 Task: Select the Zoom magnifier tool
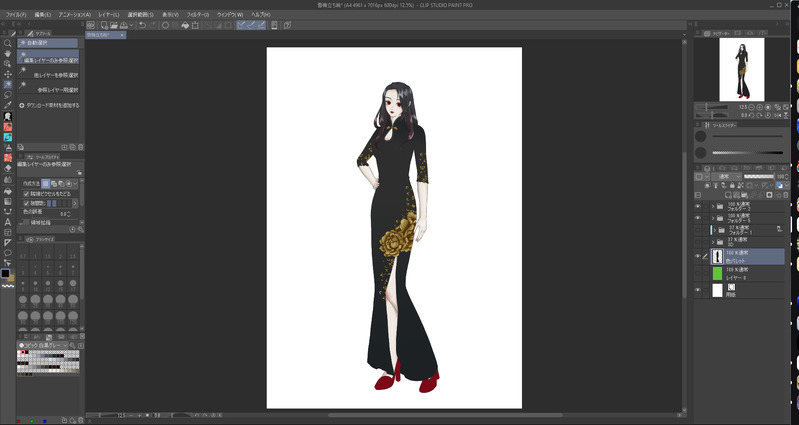click(8, 43)
